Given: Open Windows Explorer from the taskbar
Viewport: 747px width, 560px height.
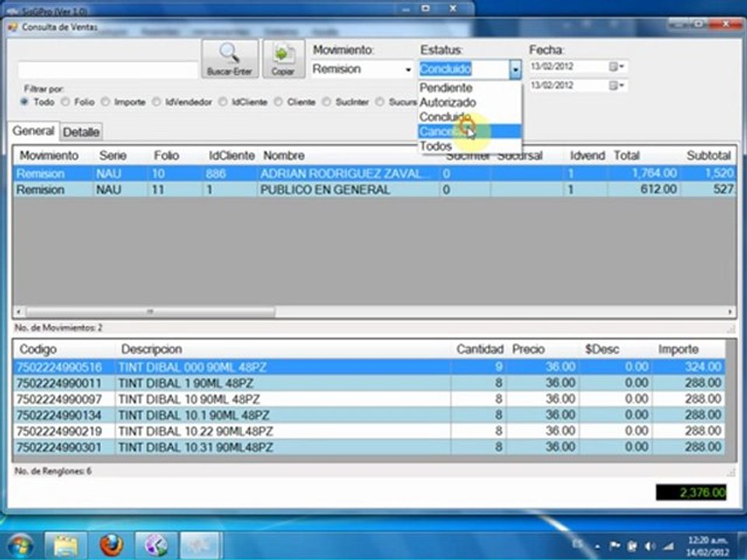Looking at the screenshot, I should point(65,546).
